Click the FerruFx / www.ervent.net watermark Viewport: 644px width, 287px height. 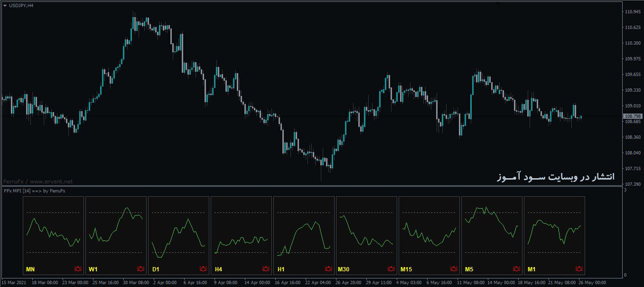click(x=38, y=182)
